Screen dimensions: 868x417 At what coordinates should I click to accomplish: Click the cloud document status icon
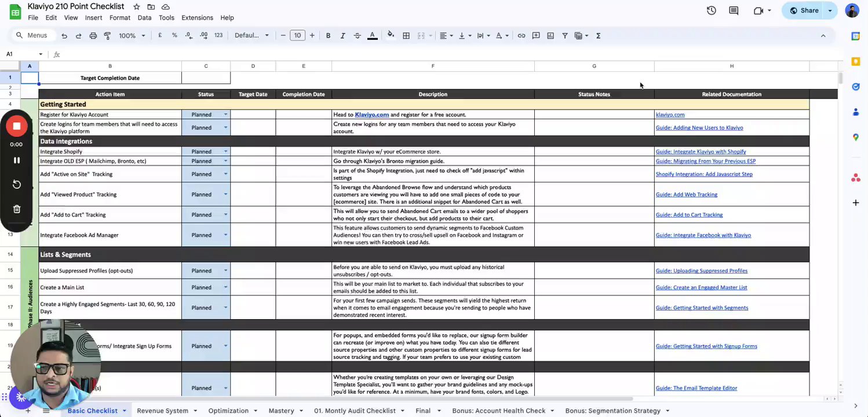165,6
